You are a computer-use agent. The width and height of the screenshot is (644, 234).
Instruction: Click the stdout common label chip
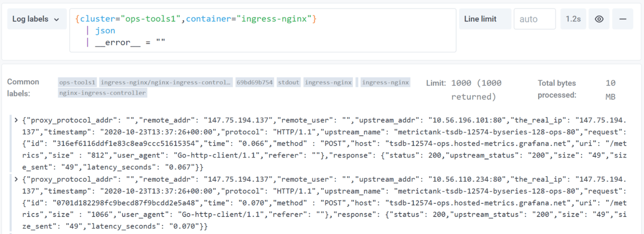click(x=288, y=82)
